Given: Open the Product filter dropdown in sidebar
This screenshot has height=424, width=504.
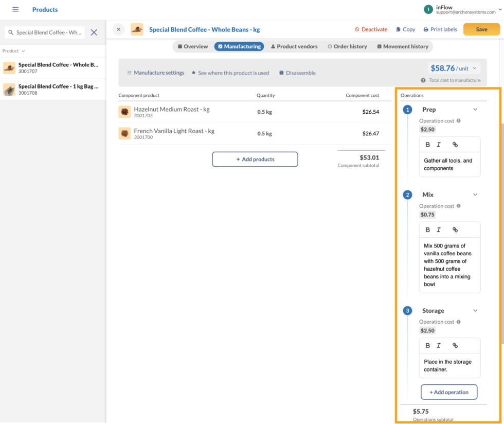Looking at the screenshot, I should 14,50.
